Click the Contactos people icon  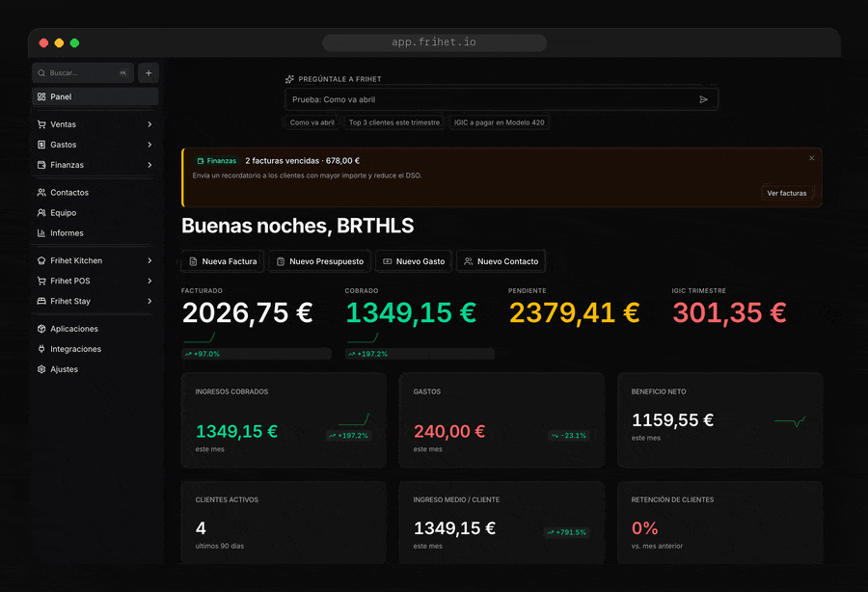pyautogui.click(x=41, y=193)
